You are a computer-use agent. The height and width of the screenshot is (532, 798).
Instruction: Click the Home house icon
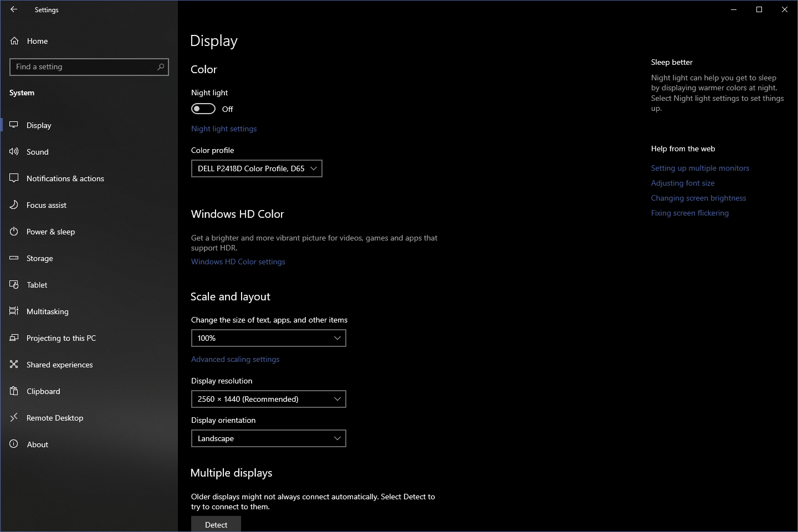pyautogui.click(x=14, y=41)
